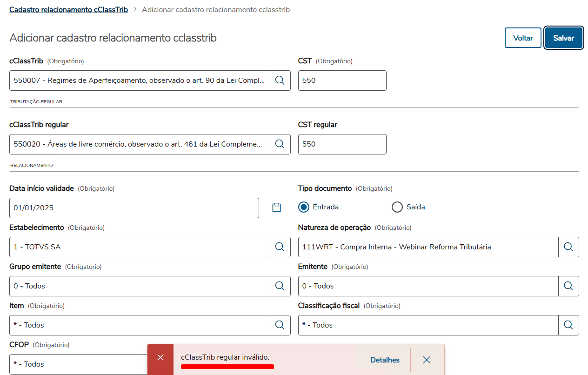The height and width of the screenshot is (375, 588).
Task: Open the cClassTrib regular lookup search icon
Action: pyautogui.click(x=280, y=144)
